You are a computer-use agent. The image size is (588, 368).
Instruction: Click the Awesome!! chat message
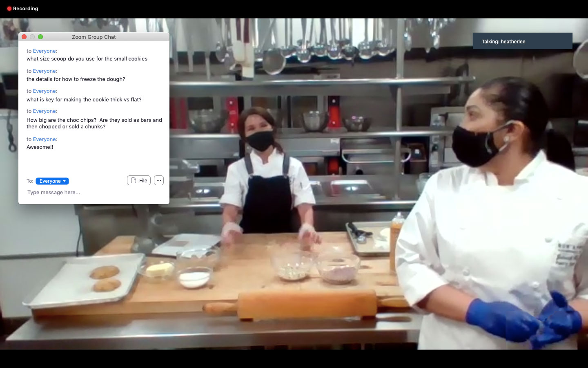(40, 147)
